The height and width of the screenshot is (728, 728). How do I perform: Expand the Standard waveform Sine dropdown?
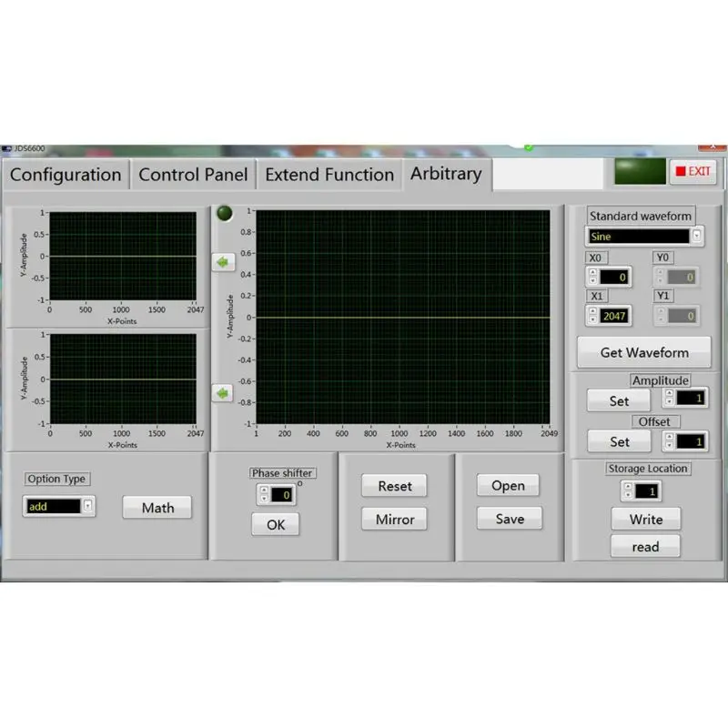point(696,236)
